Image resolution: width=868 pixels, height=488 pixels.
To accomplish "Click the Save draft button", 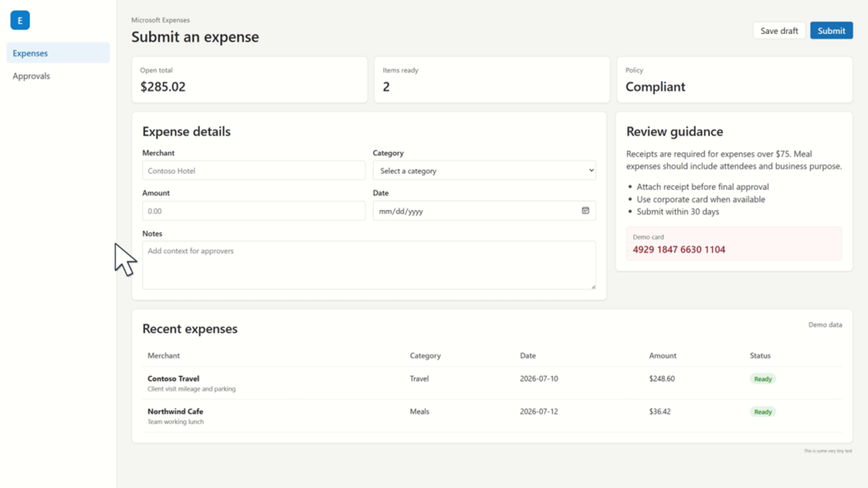I will tap(779, 30).
